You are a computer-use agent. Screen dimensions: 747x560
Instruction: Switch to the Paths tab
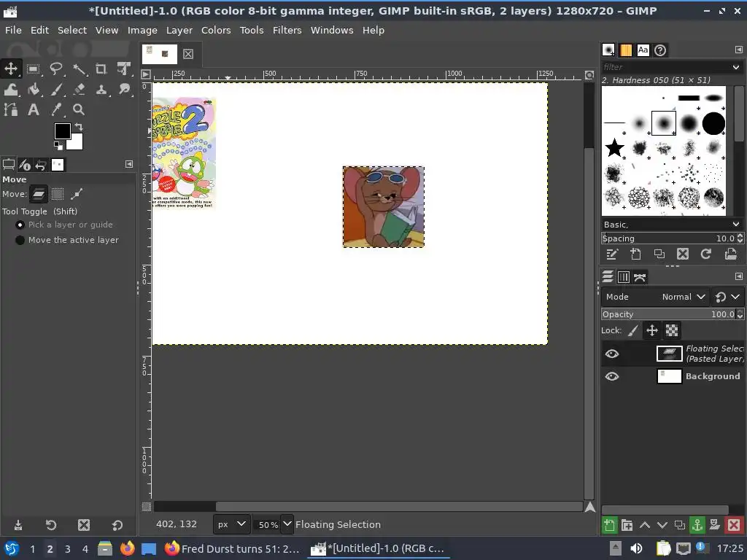pos(640,276)
